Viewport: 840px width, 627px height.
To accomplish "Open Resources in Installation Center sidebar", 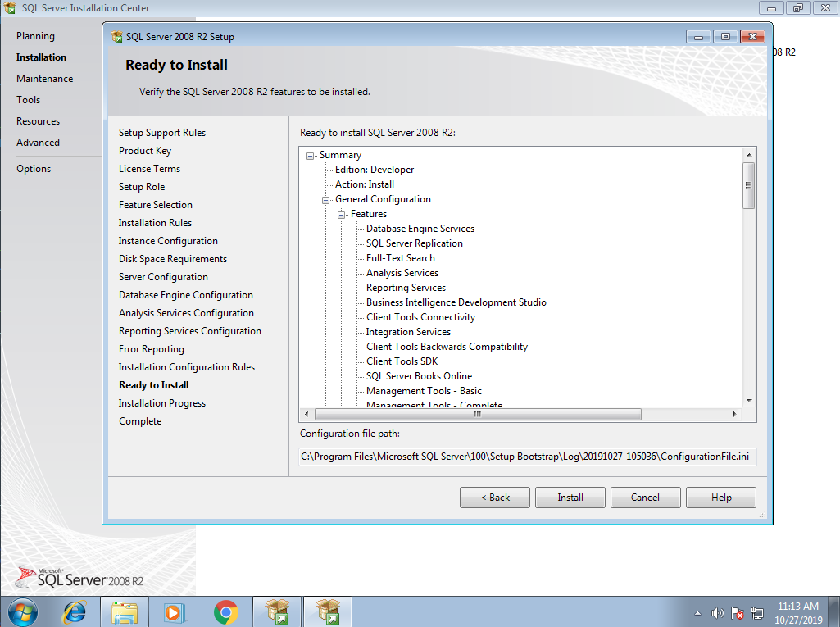I will tap(38, 121).
